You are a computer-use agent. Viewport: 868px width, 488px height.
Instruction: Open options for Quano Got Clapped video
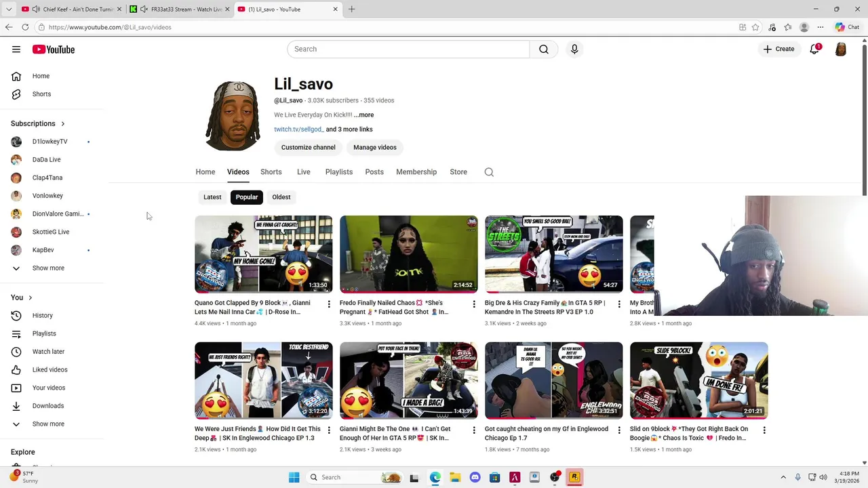click(x=329, y=304)
